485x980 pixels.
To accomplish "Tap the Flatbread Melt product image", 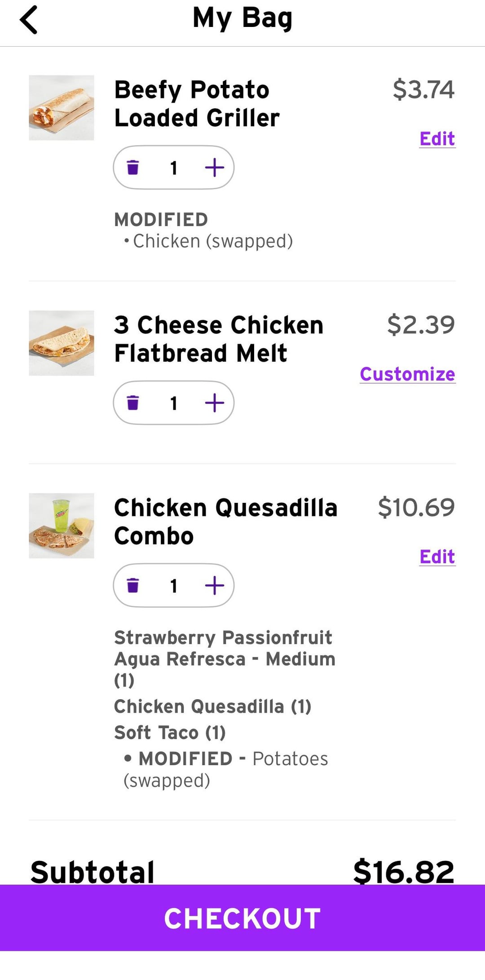I will pos(62,343).
